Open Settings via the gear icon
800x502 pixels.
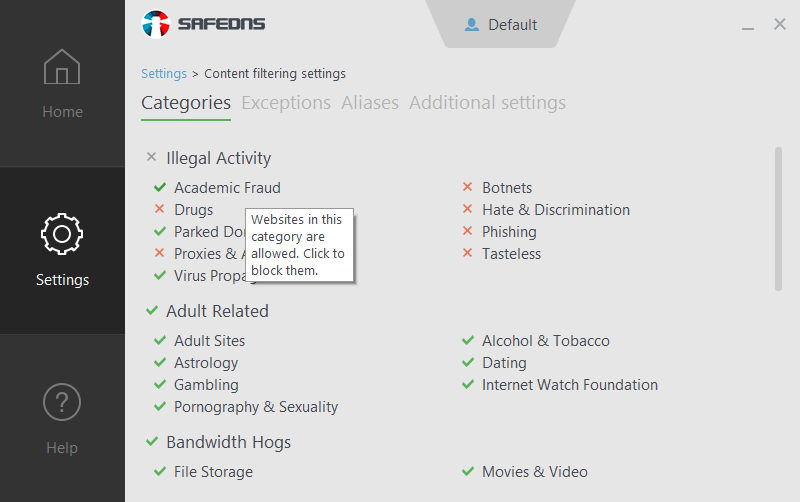coord(62,234)
